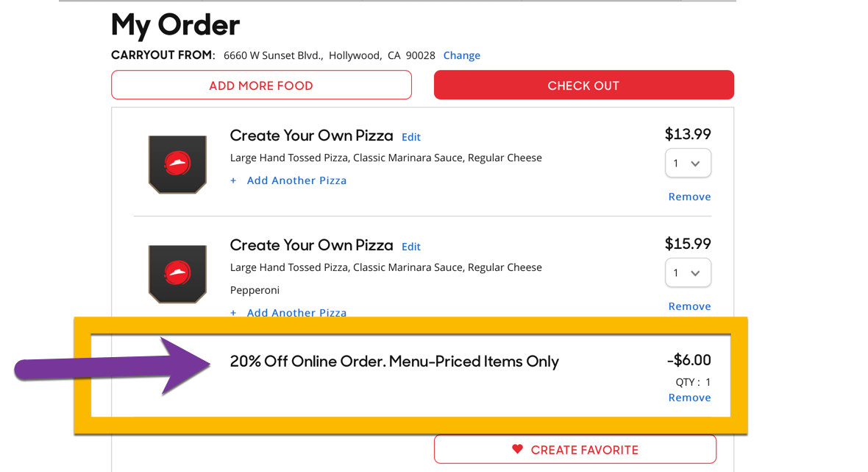The height and width of the screenshot is (472, 868).
Task: Click the plus icon under the first pizza
Action: [233, 180]
